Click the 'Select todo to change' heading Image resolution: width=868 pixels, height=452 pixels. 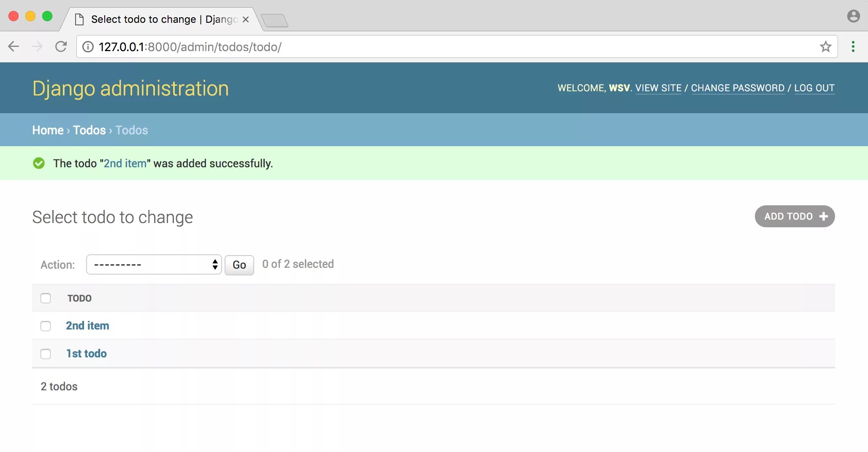[113, 217]
